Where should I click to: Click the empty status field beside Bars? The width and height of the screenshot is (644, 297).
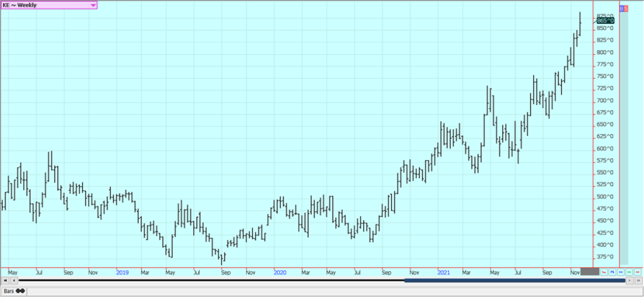pyautogui.click(x=335, y=291)
